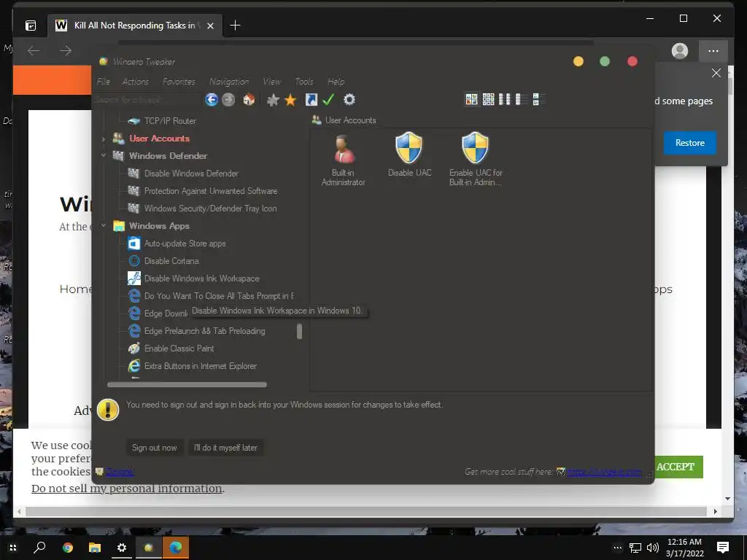Click I'll do it myself later

(x=226, y=448)
